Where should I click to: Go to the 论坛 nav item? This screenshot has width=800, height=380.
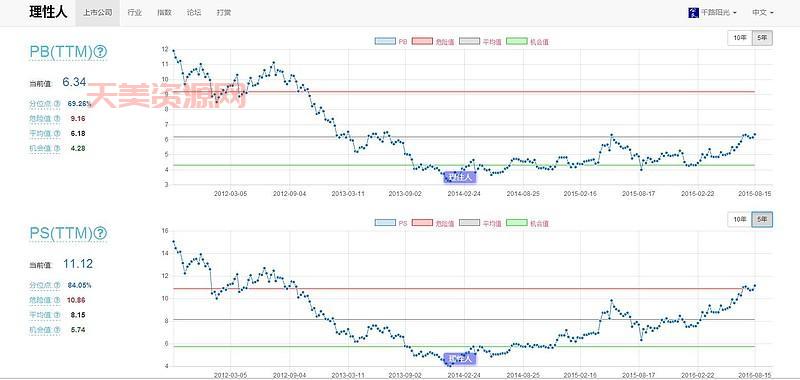(x=194, y=13)
